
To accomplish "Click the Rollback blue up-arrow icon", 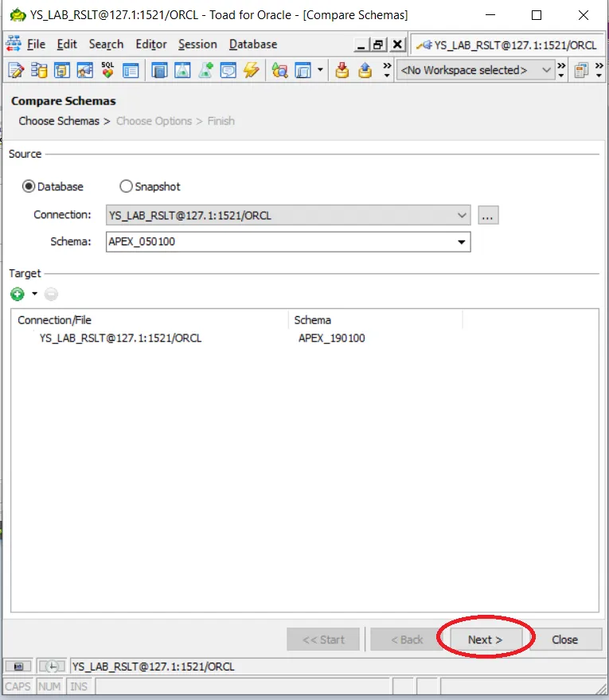I will tap(365, 71).
